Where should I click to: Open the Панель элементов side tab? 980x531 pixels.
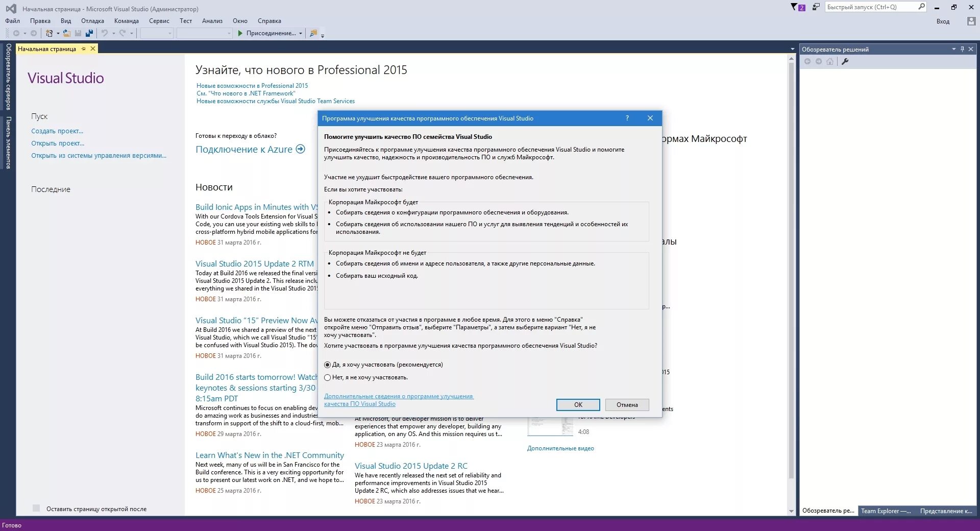click(x=8, y=142)
